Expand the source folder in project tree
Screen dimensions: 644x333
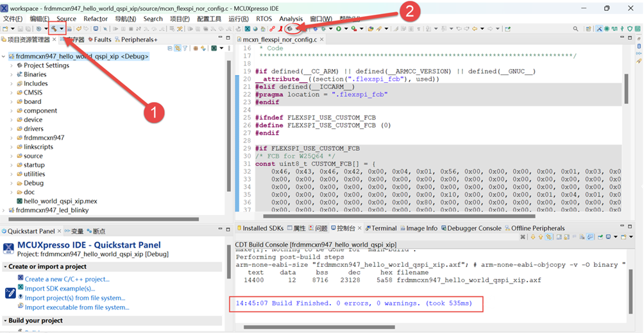(11, 156)
